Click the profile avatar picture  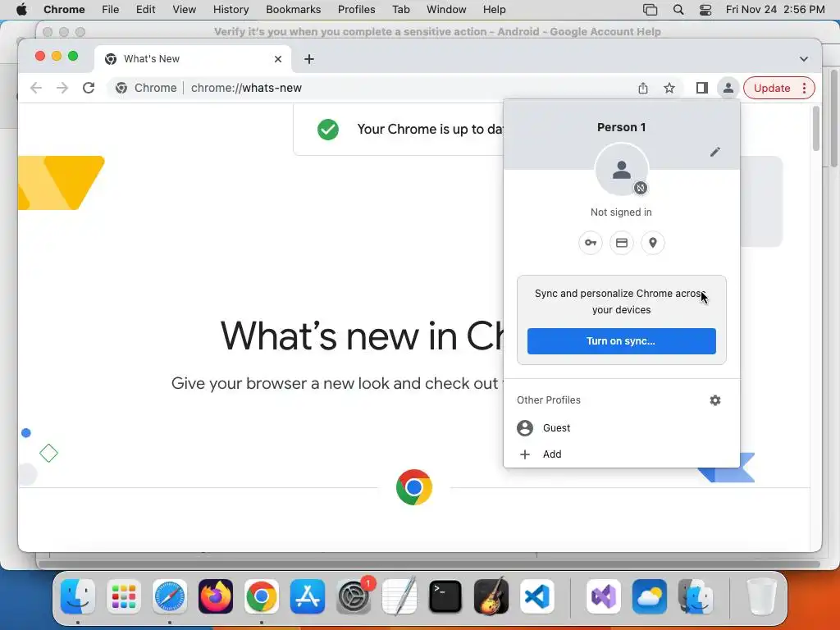tap(622, 170)
